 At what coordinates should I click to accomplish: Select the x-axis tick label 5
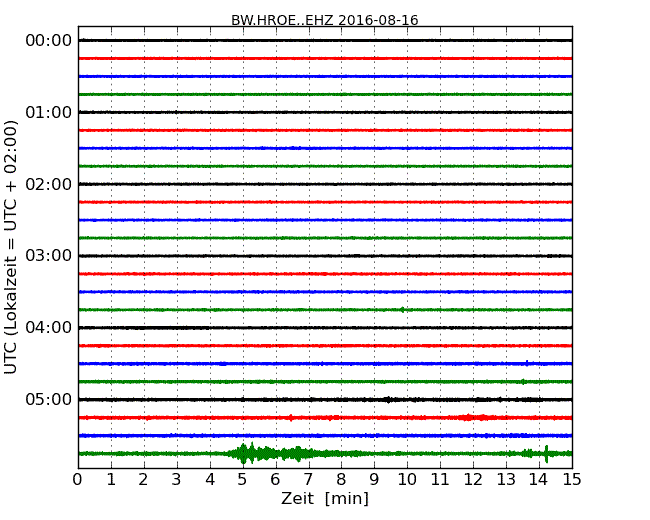click(x=243, y=480)
